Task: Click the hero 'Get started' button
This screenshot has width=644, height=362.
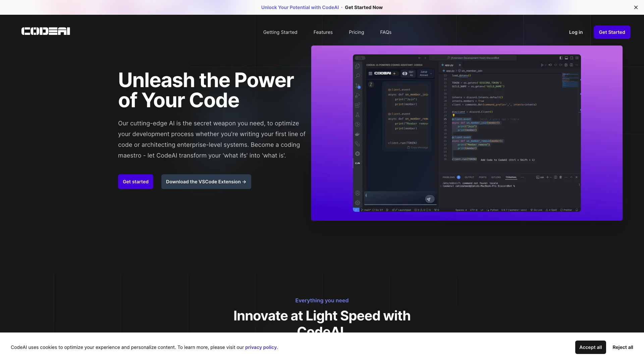Action: pyautogui.click(x=136, y=182)
